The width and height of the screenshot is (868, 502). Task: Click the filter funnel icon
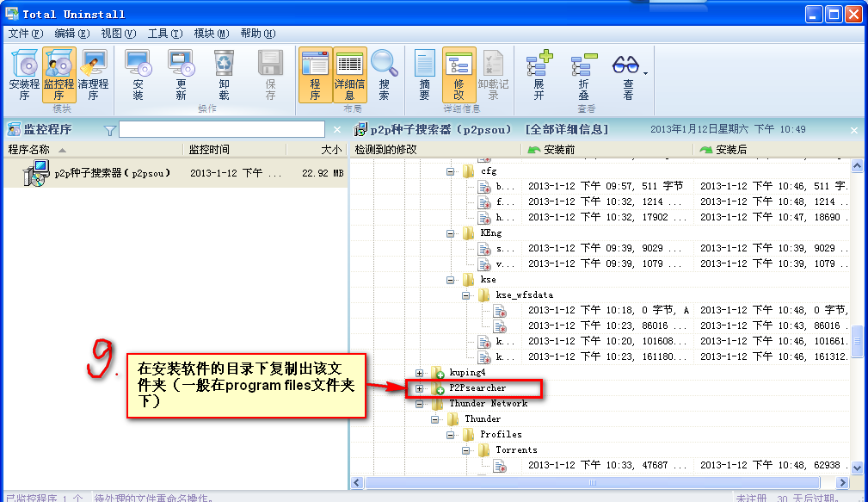click(109, 130)
